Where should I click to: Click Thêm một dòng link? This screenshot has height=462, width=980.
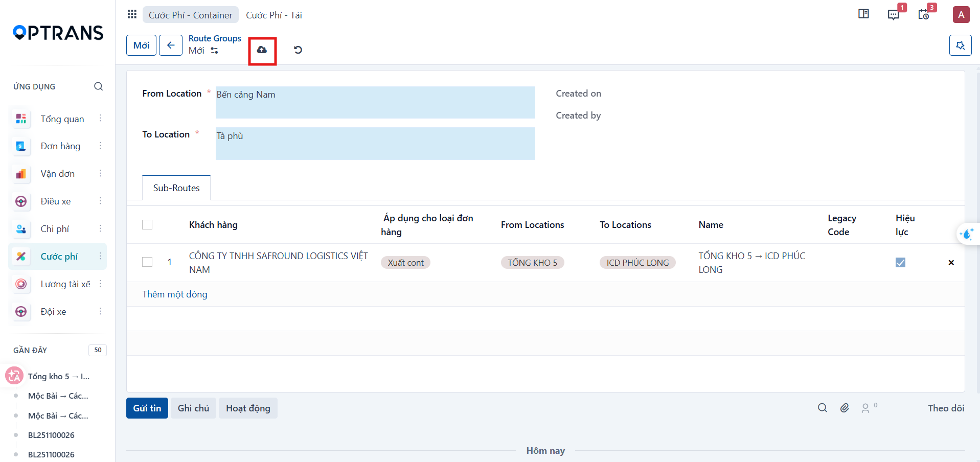[175, 294]
